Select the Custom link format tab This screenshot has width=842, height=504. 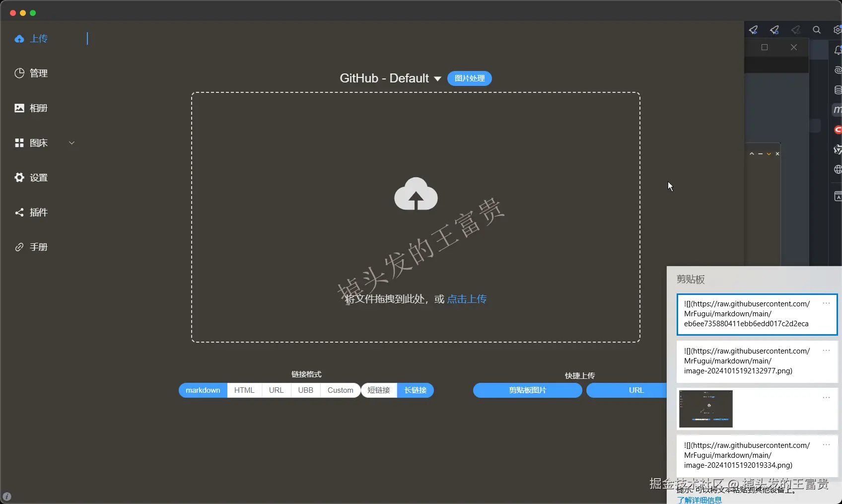[340, 390]
